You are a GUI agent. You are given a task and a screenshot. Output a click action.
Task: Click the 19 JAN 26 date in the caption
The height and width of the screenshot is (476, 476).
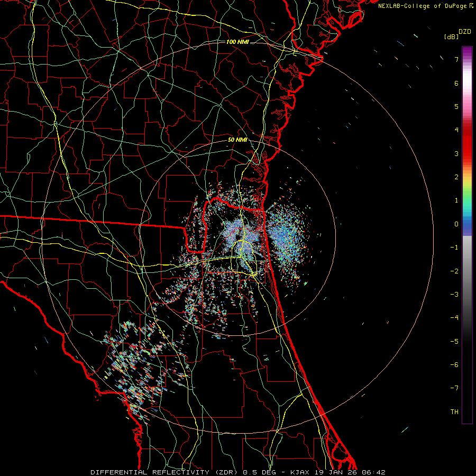coord(335,472)
